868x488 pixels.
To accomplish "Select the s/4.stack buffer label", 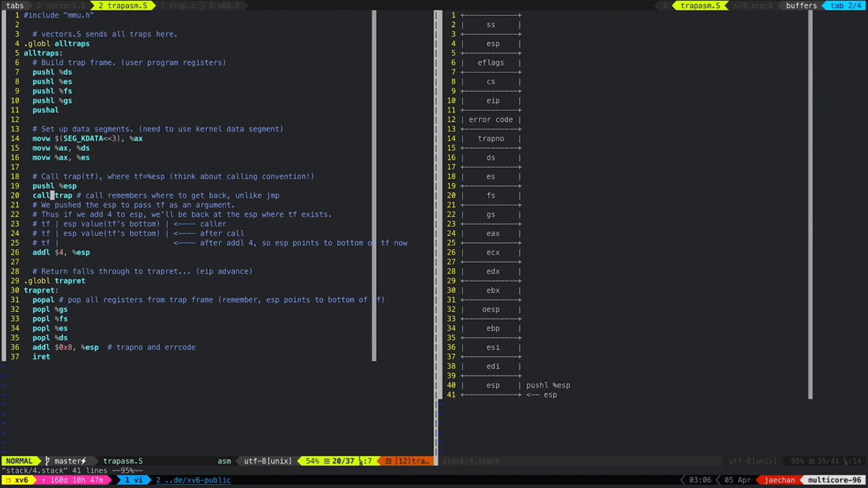I will coord(753,5).
